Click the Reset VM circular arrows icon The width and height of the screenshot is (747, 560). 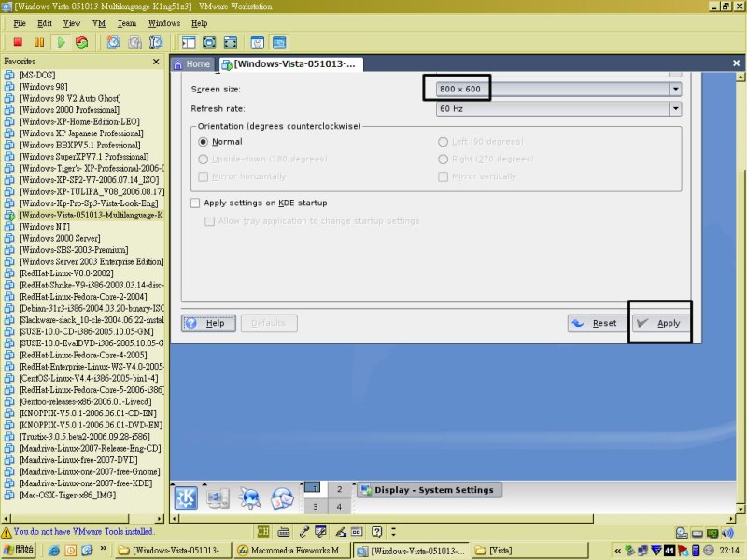[82, 42]
